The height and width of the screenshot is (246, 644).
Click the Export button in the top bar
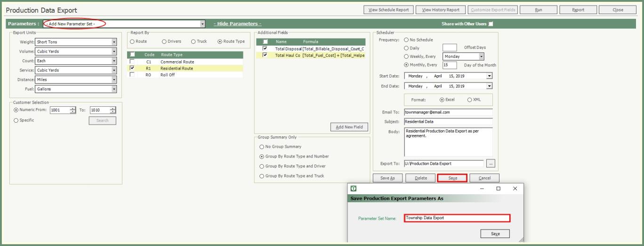coord(578,9)
